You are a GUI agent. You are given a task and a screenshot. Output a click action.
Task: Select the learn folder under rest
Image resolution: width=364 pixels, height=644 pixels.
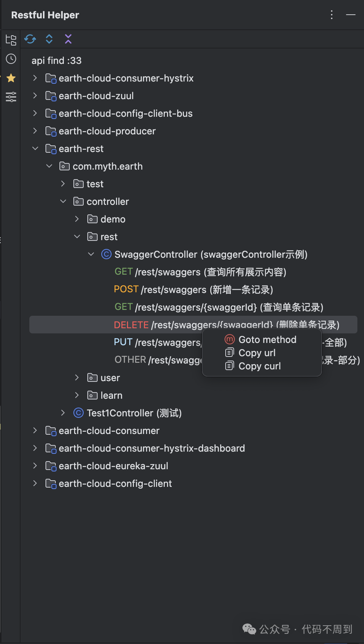point(111,395)
